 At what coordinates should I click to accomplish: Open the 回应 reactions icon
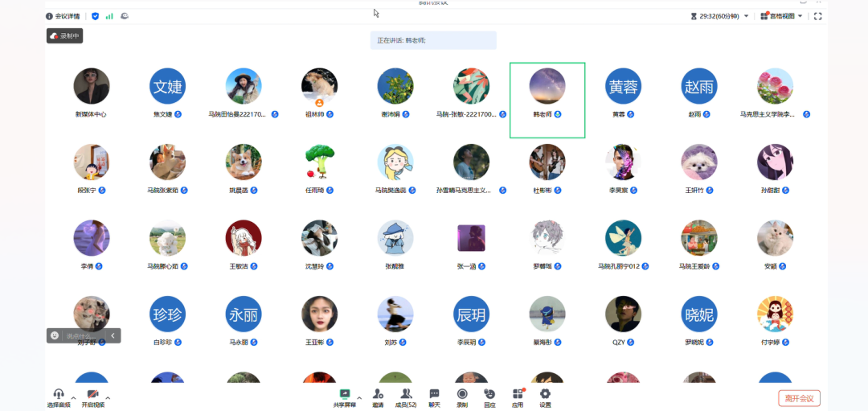click(x=489, y=394)
